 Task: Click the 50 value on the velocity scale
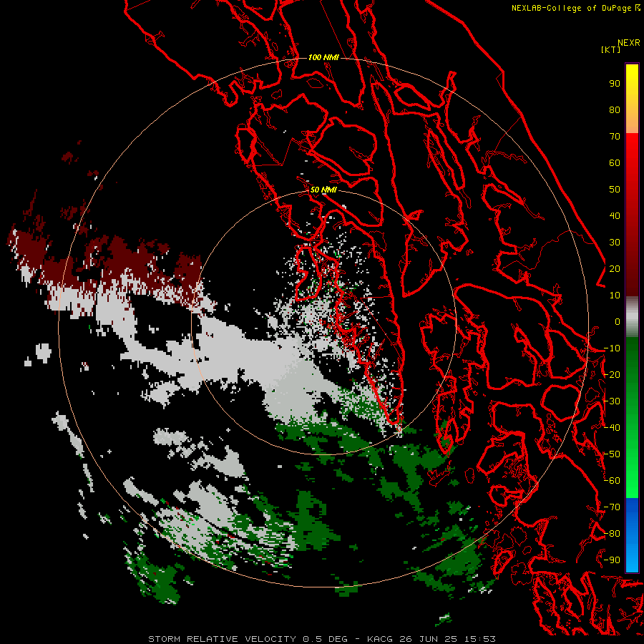pyautogui.click(x=615, y=190)
